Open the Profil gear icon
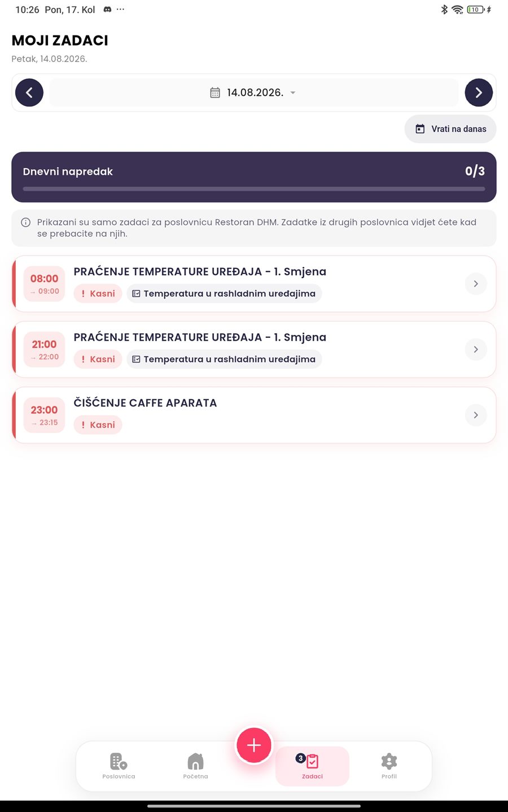508x812 pixels. click(x=389, y=762)
